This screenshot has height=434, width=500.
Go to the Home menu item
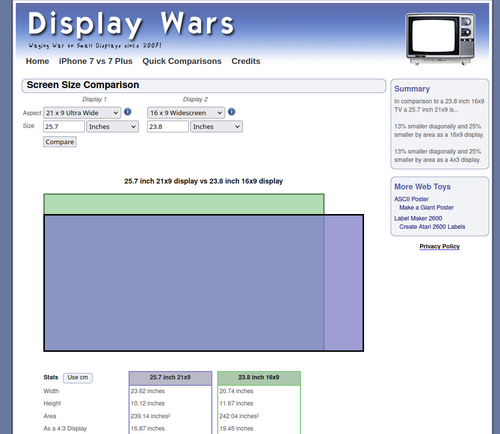tap(37, 61)
